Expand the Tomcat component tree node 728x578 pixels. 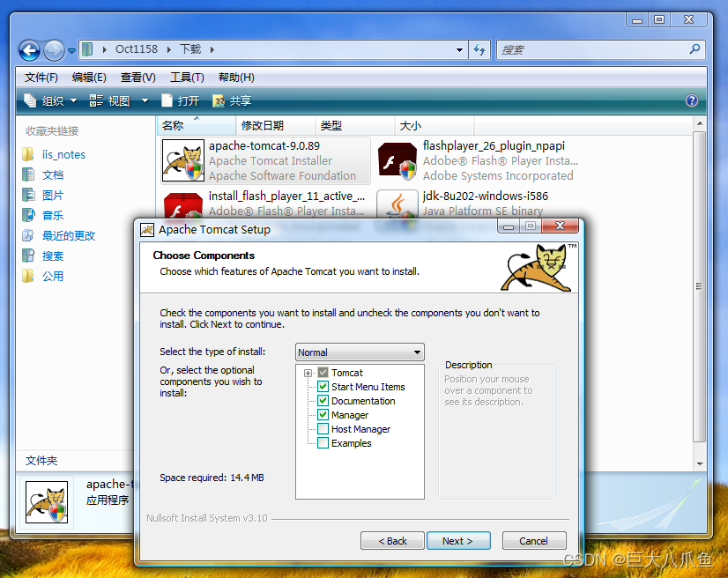[308, 374]
